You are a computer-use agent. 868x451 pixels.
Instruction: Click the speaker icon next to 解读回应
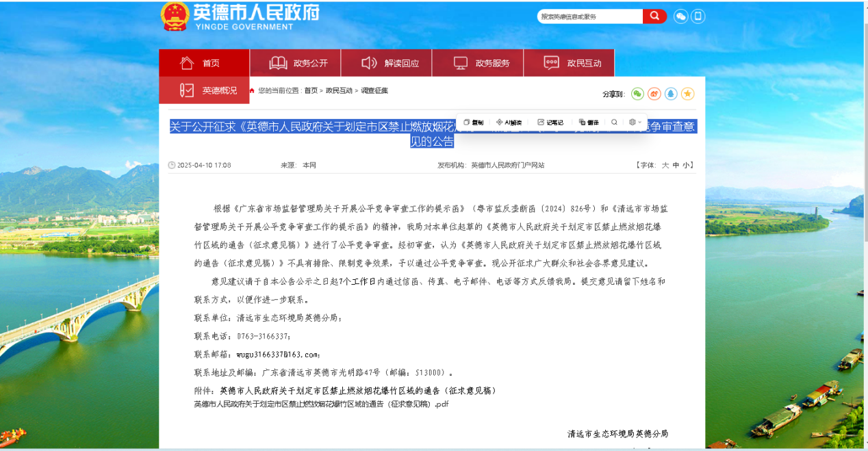369,63
